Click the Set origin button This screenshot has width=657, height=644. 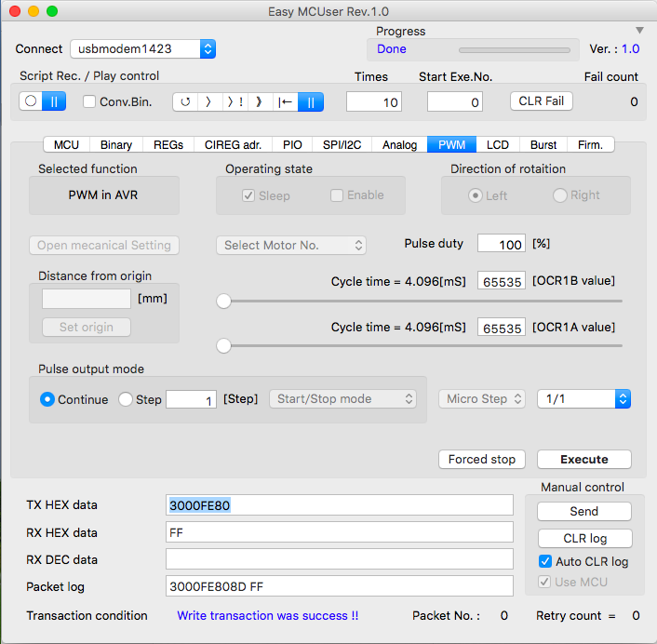pos(87,327)
